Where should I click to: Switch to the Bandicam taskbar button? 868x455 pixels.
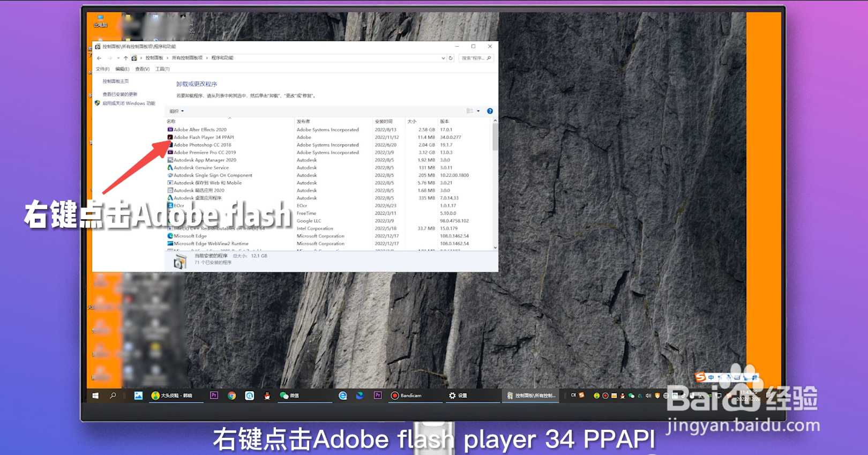(416, 396)
